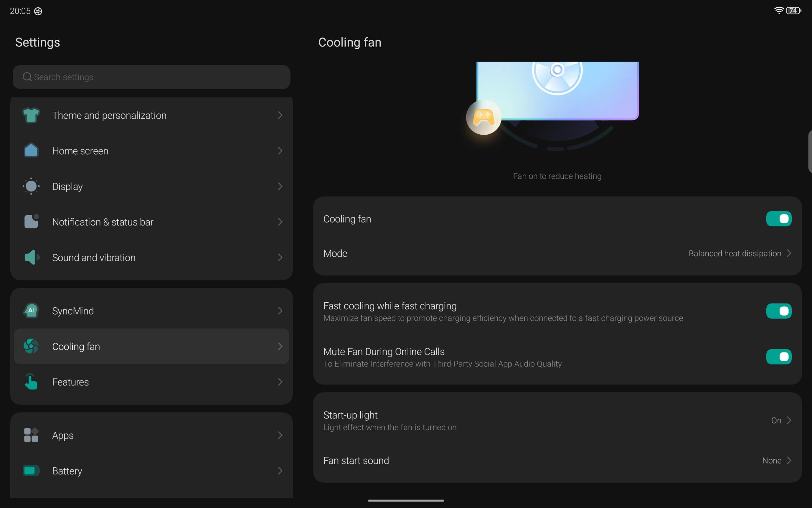Viewport: 812px width, 508px height.
Task: Click 'Fan on to reduce heating' caption
Action: pyautogui.click(x=557, y=176)
